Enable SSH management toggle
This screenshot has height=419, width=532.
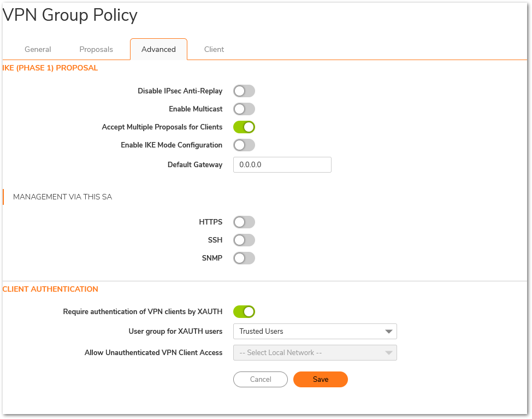(244, 240)
